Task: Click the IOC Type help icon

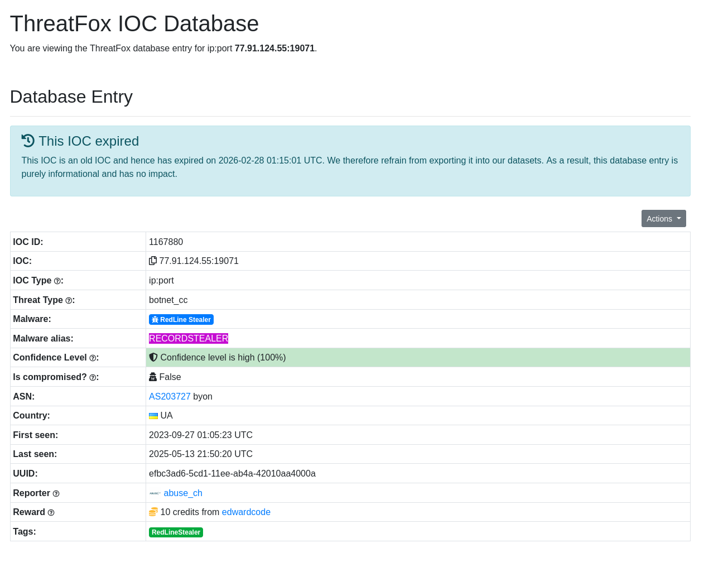Action: tap(57, 281)
